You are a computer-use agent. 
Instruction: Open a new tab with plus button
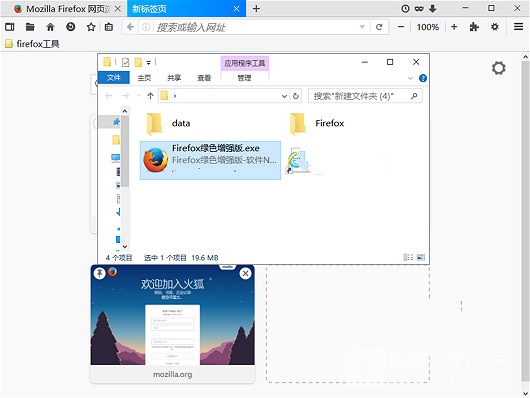(x=256, y=9)
